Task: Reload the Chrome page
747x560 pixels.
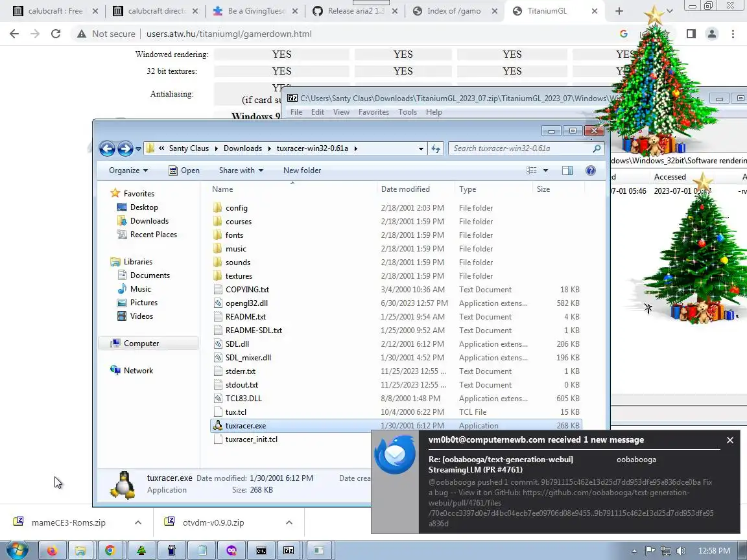Action: point(56,34)
